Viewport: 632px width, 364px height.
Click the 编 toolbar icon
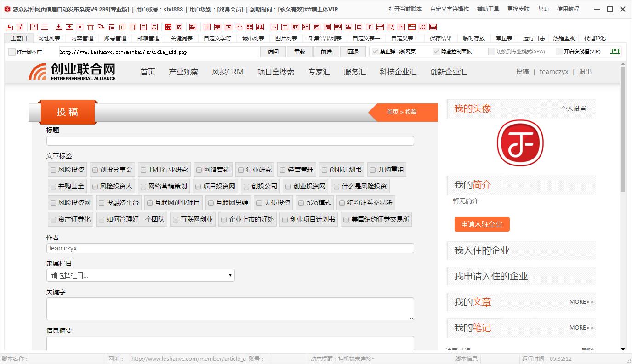(x=327, y=27)
